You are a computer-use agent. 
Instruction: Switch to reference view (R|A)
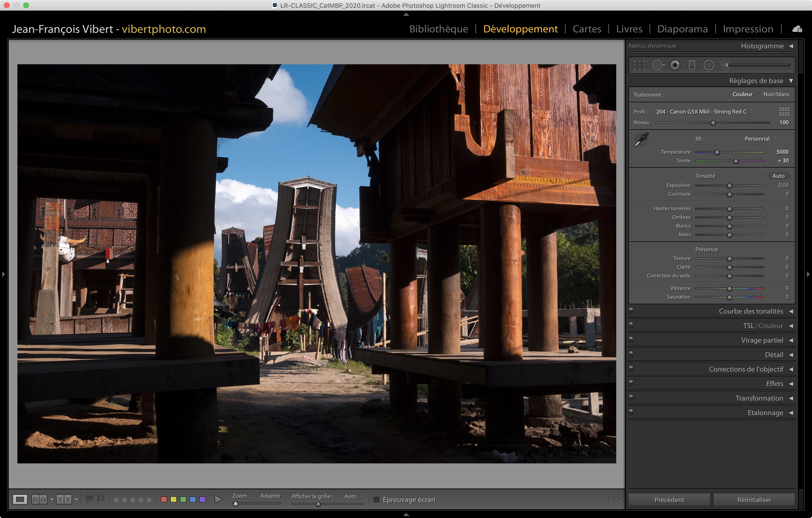pos(39,499)
